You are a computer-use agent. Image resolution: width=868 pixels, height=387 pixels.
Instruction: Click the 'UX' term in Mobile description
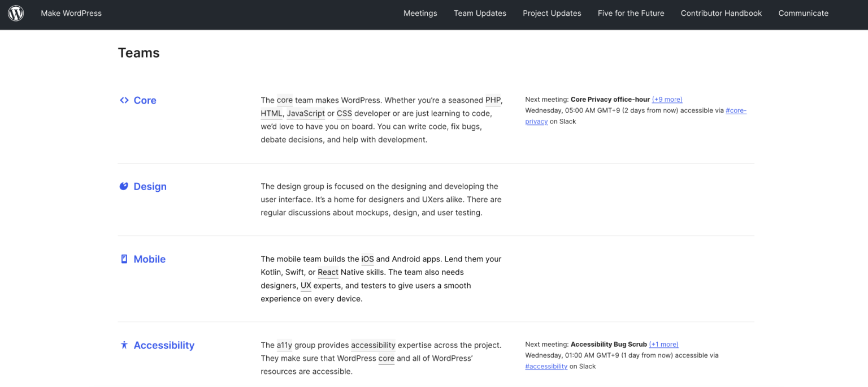[306, 286]
